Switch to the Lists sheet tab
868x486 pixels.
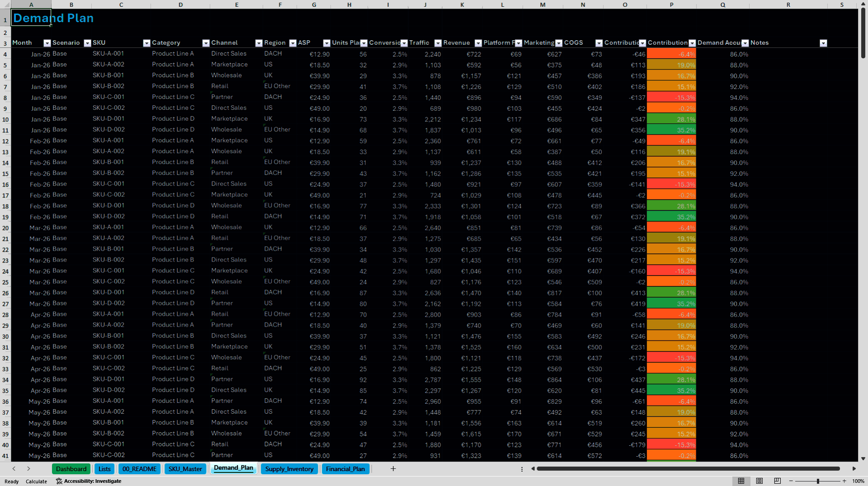(104, 469)
